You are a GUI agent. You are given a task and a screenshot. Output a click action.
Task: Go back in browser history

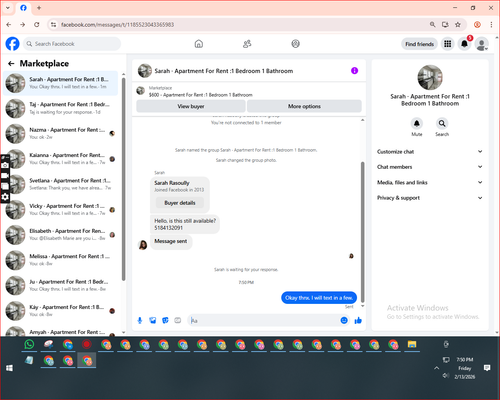[9, 24]
